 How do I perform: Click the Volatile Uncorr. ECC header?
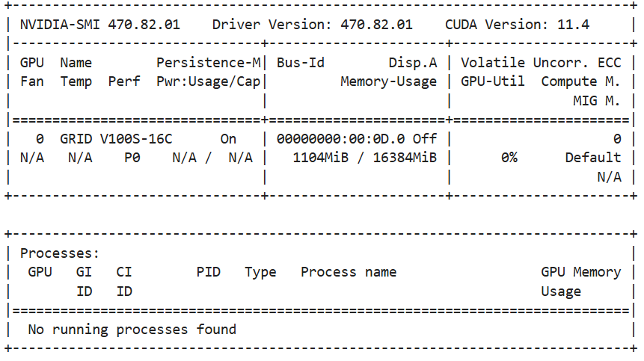[541, 63]
